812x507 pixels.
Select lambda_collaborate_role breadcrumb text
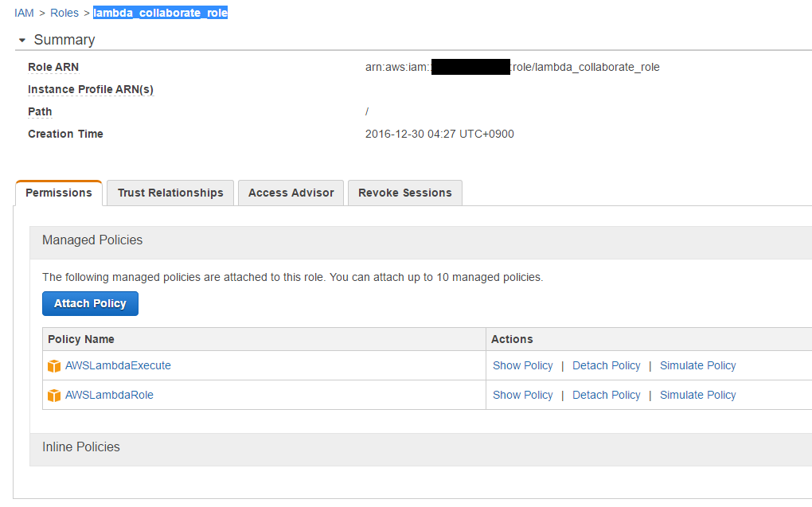(160, 13)
